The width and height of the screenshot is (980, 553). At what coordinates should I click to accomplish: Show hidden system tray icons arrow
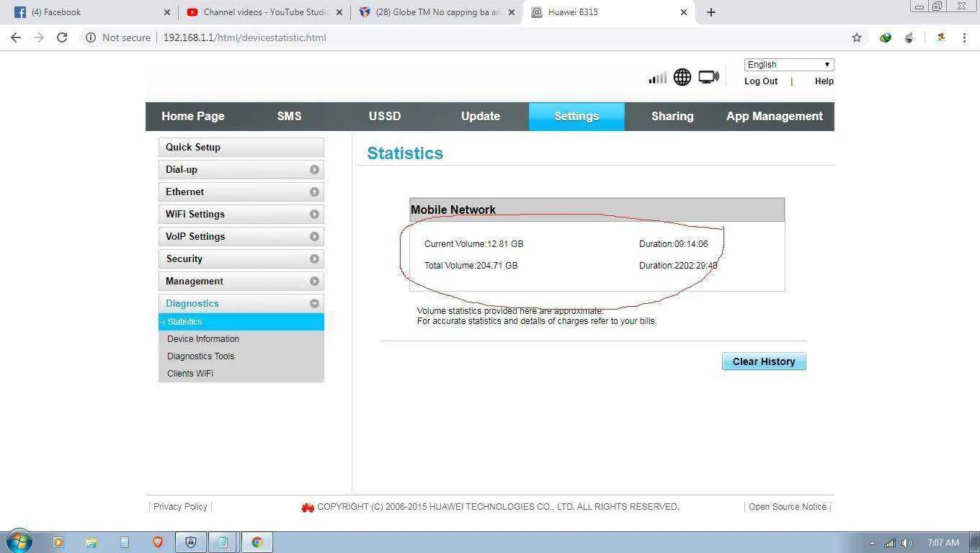click(872, 543)
